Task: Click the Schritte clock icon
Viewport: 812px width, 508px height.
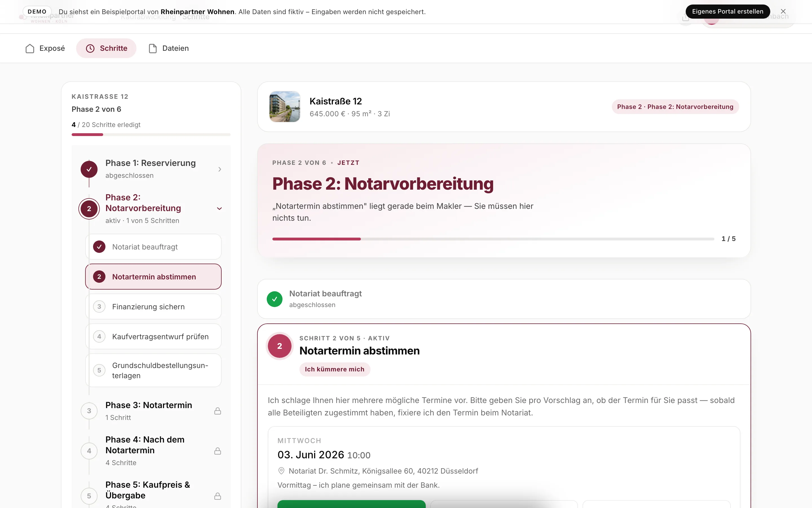Action: (90, 48)
